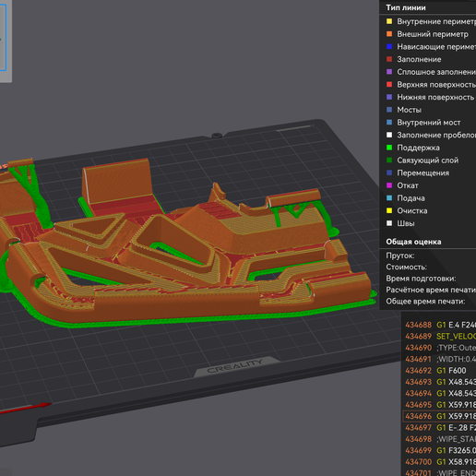
Task: Click the yellow Внутренние периметры color swatch
Action: coord(389,21)
